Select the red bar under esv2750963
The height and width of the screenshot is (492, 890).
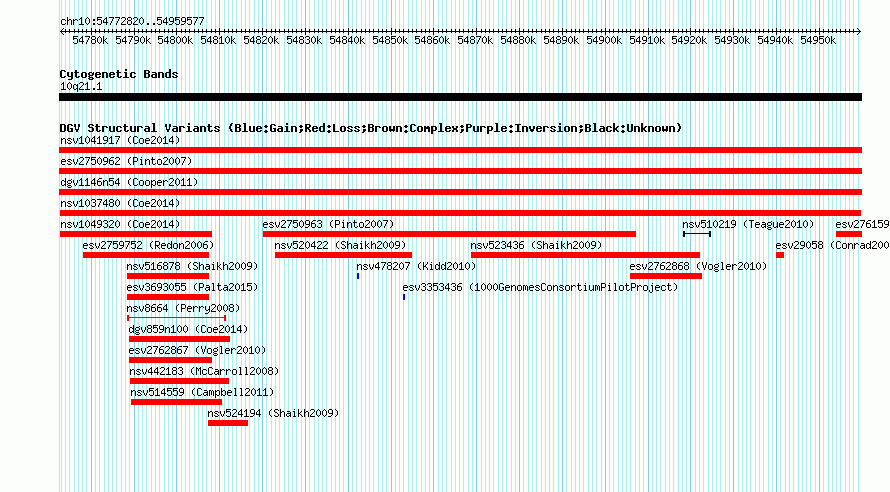point(449,234)
